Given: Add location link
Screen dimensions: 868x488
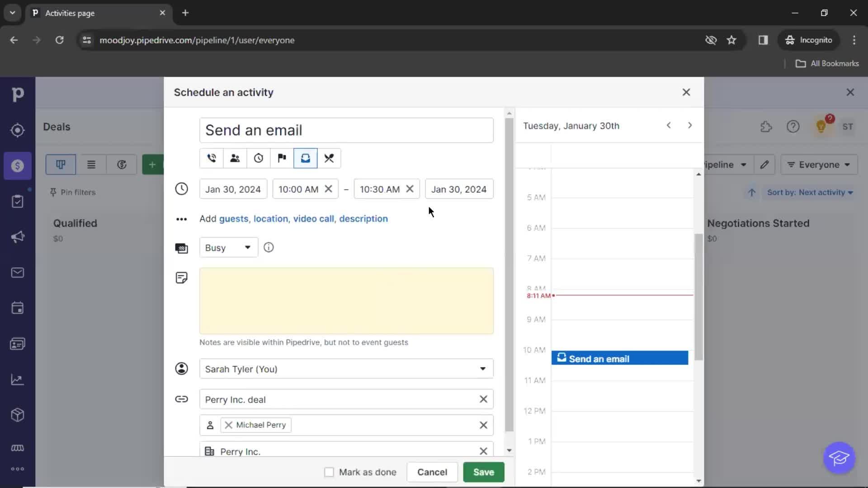Looking at the screenshot, I should 270,219.
